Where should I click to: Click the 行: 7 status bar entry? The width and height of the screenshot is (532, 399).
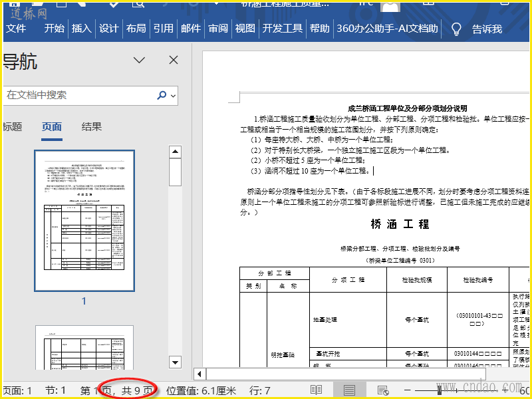point(260,390)
